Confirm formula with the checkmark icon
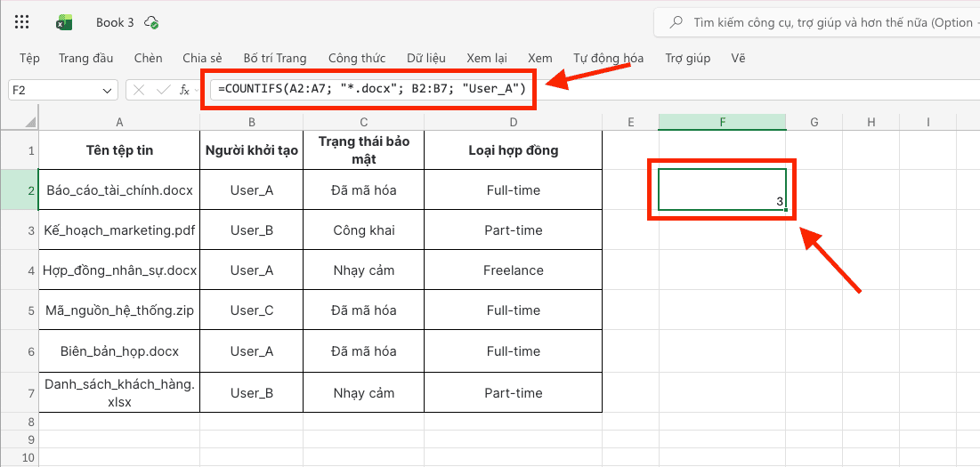 point(162,90)
